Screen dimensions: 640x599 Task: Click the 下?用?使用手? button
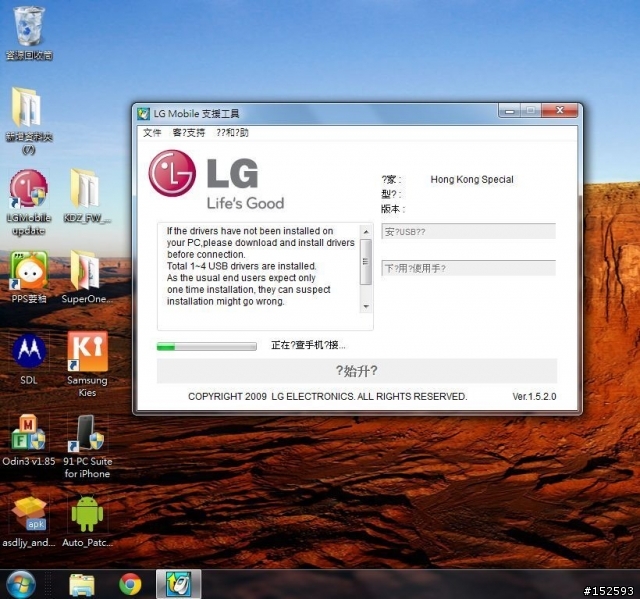point(469,268)
